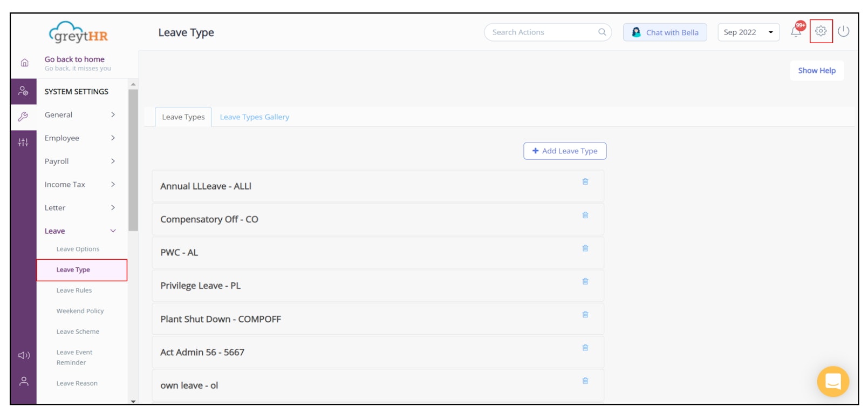Open the orange chat support widget
Viewport: 868px width, 419px height.
pos(832,381)
